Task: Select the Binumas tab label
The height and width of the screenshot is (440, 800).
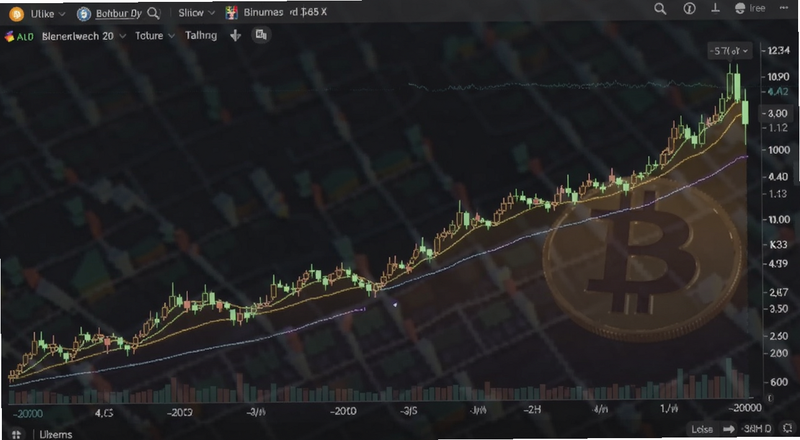Action: click(x=263, y=13)
